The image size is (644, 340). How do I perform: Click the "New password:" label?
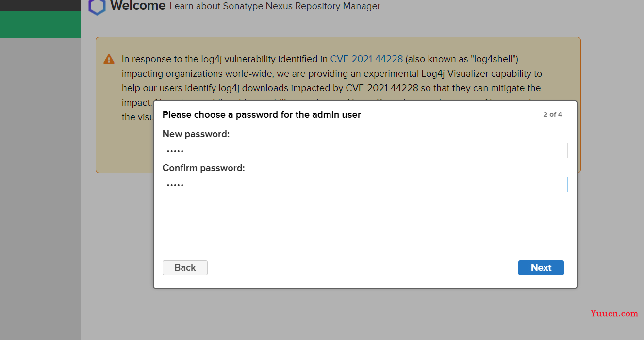[196, 134]
